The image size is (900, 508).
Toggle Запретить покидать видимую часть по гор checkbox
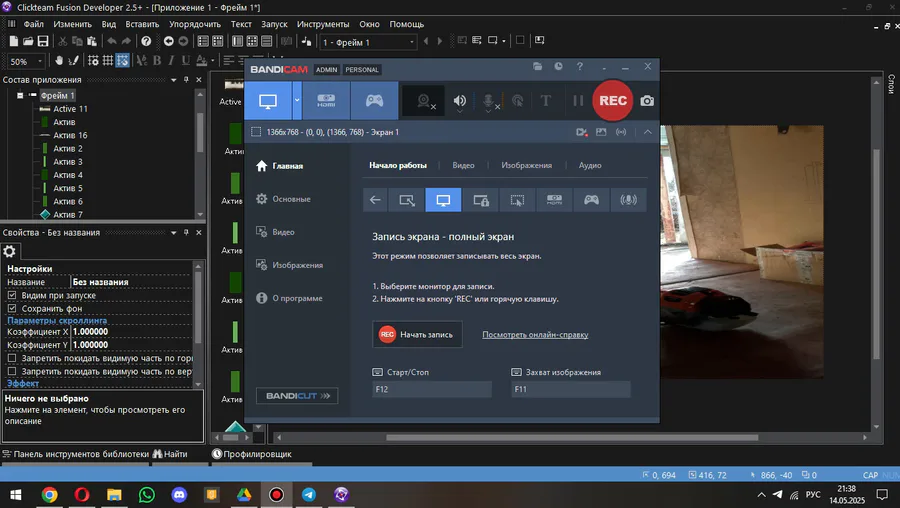click(12, 358)
